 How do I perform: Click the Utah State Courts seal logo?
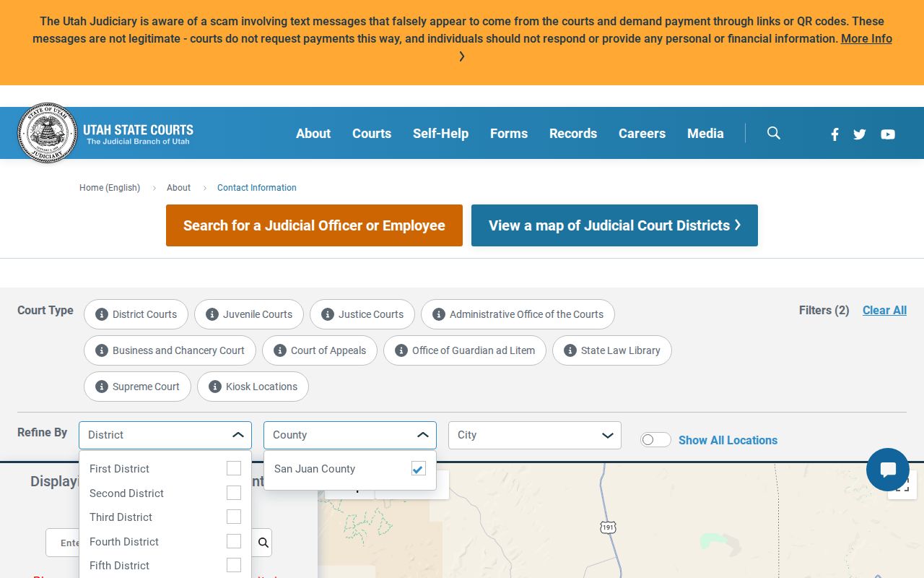point(48,133)
